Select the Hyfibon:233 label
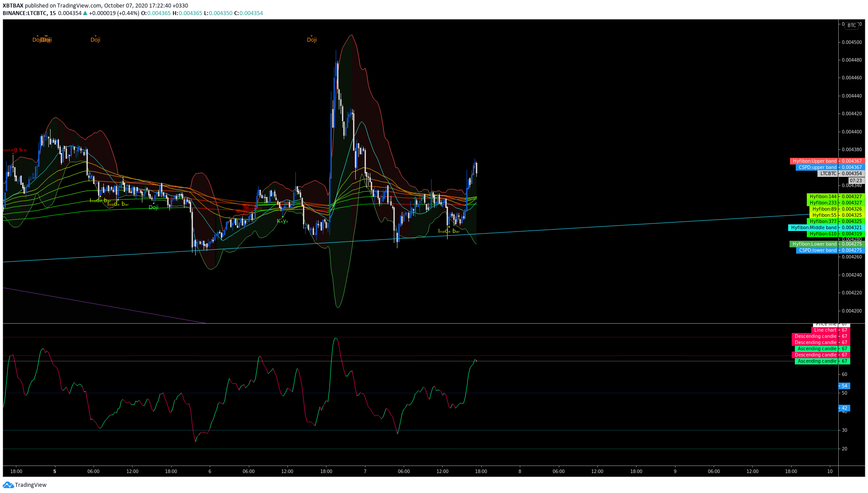The image size is (868, 493). (835, 203)
